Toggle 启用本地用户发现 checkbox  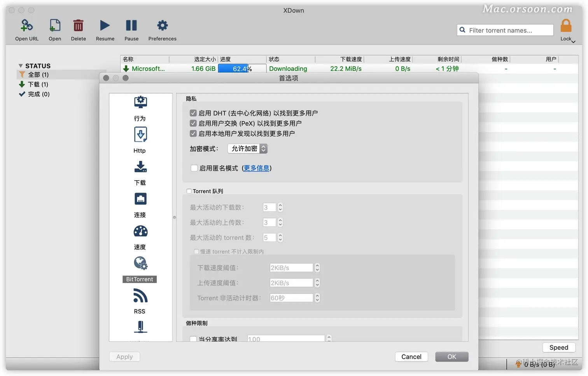(193, 133)
